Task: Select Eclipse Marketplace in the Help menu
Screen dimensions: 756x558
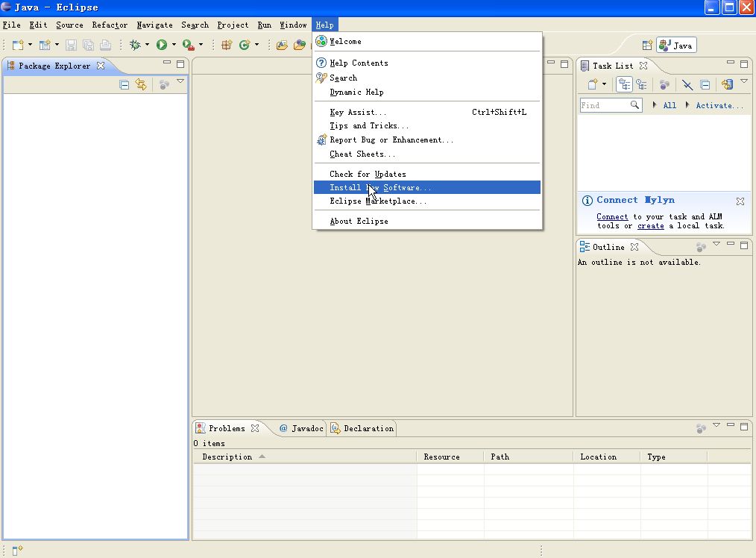Action: point(427,201)
